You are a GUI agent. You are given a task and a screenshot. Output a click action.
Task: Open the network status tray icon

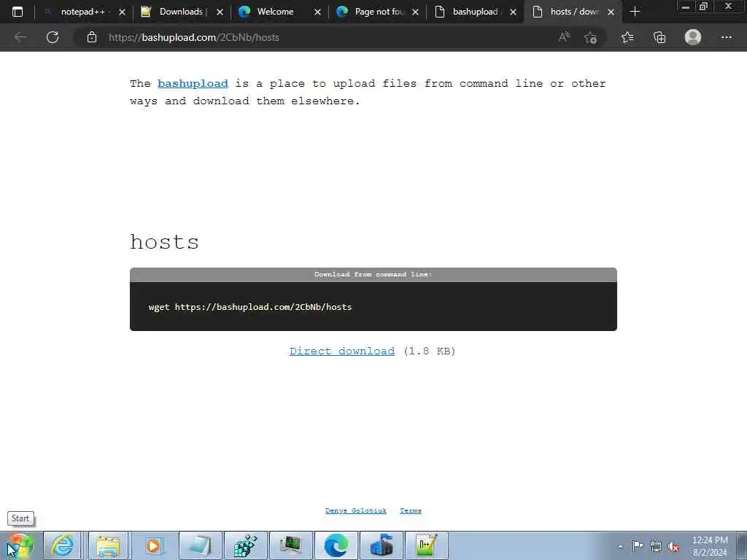click(x=656, y=546)
